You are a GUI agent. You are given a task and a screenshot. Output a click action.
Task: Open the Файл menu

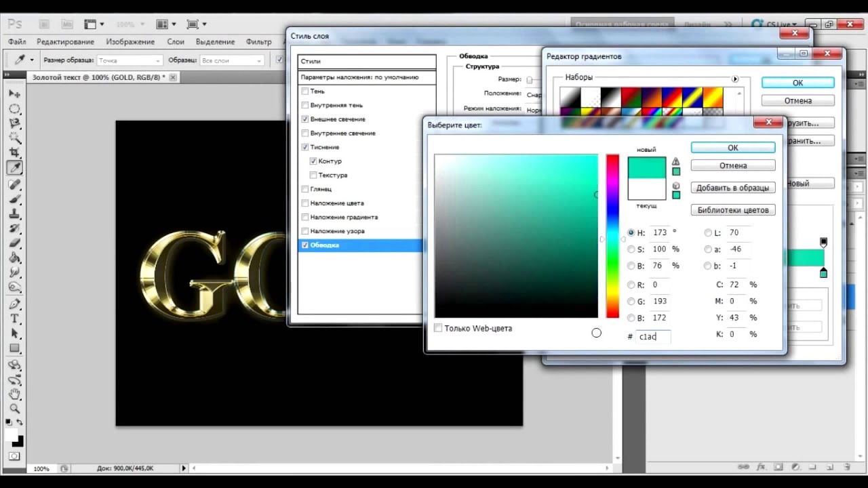click(x=17, y=42)
